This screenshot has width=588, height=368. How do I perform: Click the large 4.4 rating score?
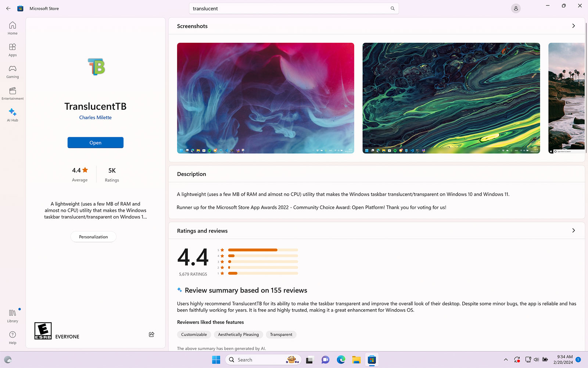193,257
